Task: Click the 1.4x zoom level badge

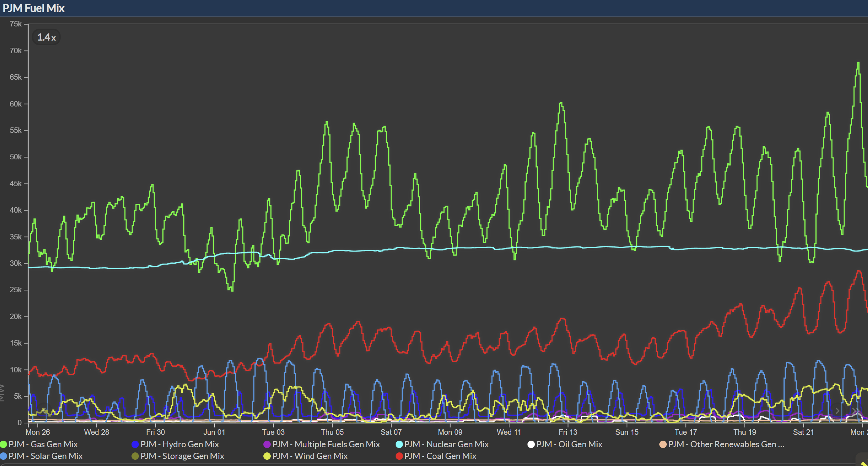Action: point(47,37)
